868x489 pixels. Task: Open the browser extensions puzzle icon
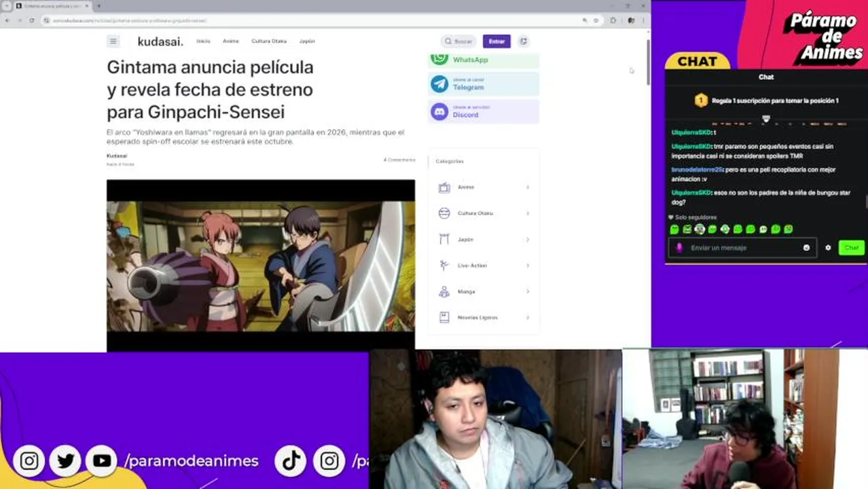pos(614,20)
